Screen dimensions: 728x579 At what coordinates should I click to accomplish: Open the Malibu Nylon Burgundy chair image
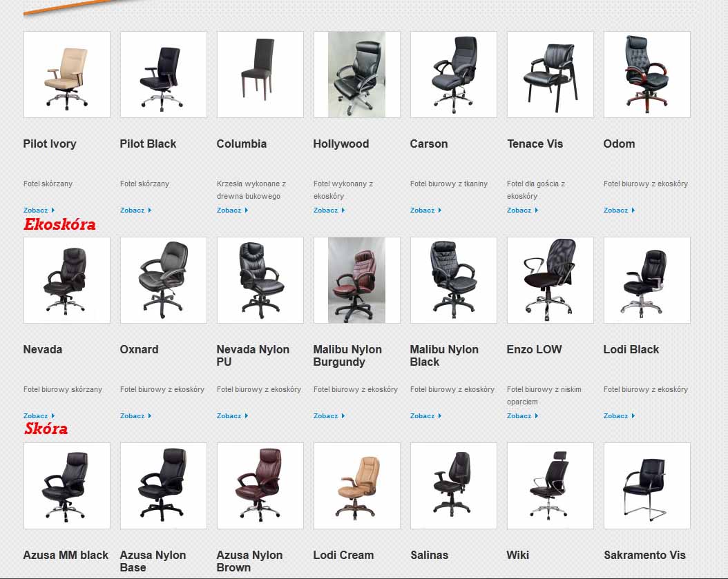tap(356, 280)
